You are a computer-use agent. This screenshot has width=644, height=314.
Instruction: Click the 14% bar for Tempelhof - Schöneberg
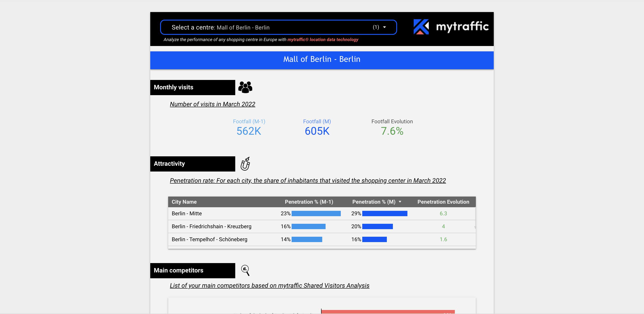click(307, 239)
